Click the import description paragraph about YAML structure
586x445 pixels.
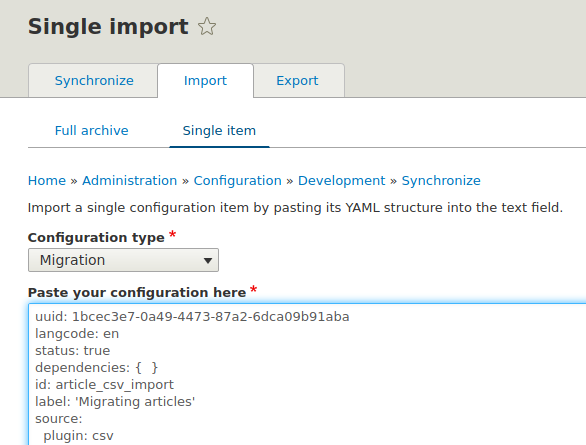[295, 207]
